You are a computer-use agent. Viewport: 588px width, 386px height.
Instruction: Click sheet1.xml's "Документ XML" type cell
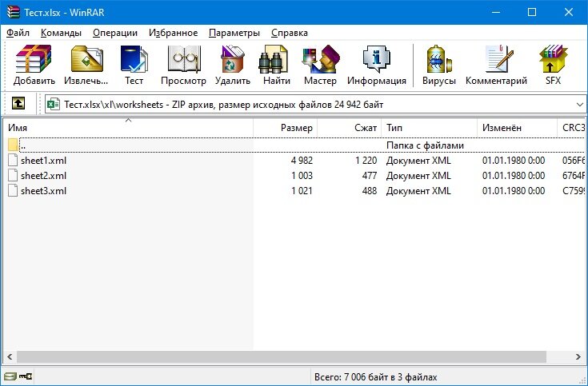pyautogui.click(x=418, y=161)
